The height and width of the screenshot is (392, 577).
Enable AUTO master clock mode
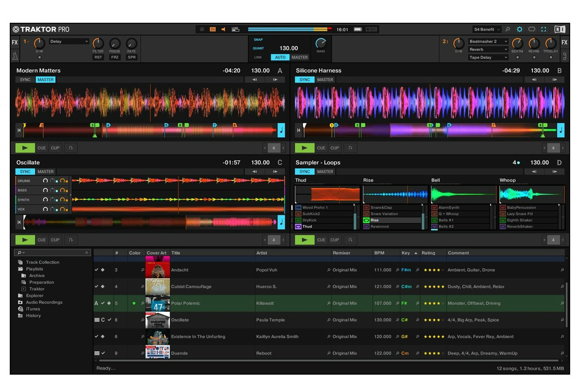(280, 57)
